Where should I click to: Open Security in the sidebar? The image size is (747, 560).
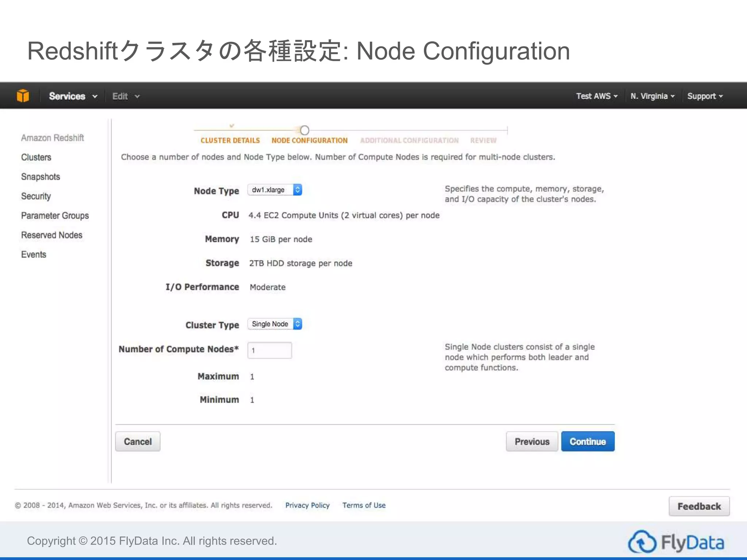(x=36, y=196)
